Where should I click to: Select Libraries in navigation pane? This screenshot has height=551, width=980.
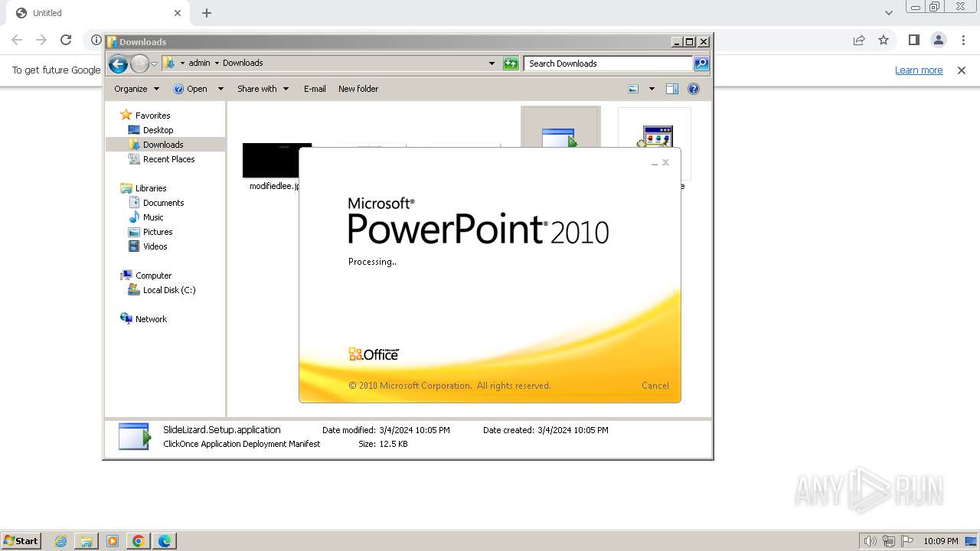151,188
